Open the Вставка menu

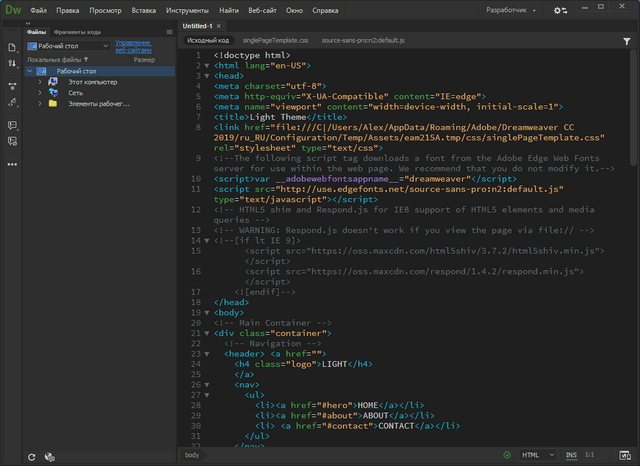pyautogui.click(x=143, y=9)
